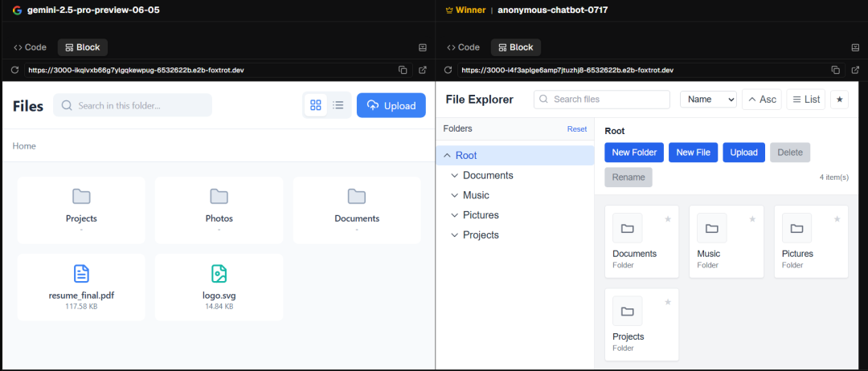Open the Name sort dropdown
868x371 pixels.
click(708, 100)
